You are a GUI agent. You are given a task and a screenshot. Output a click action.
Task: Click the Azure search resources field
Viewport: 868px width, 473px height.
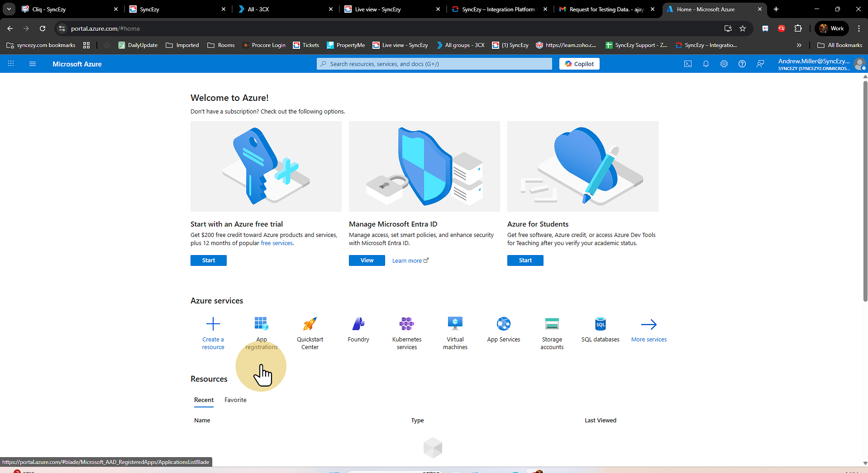434,64
